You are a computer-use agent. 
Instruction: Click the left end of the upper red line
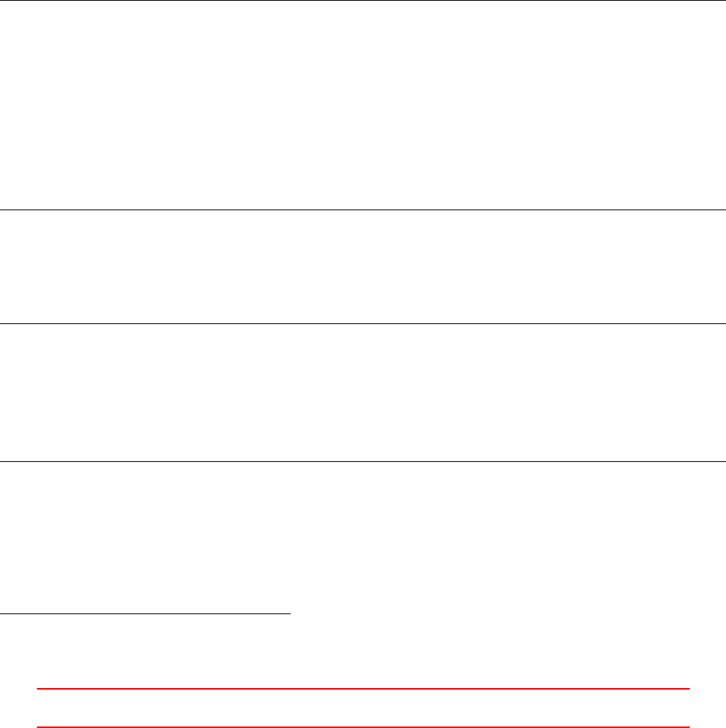pyautogui.click(x=38, y=689)
